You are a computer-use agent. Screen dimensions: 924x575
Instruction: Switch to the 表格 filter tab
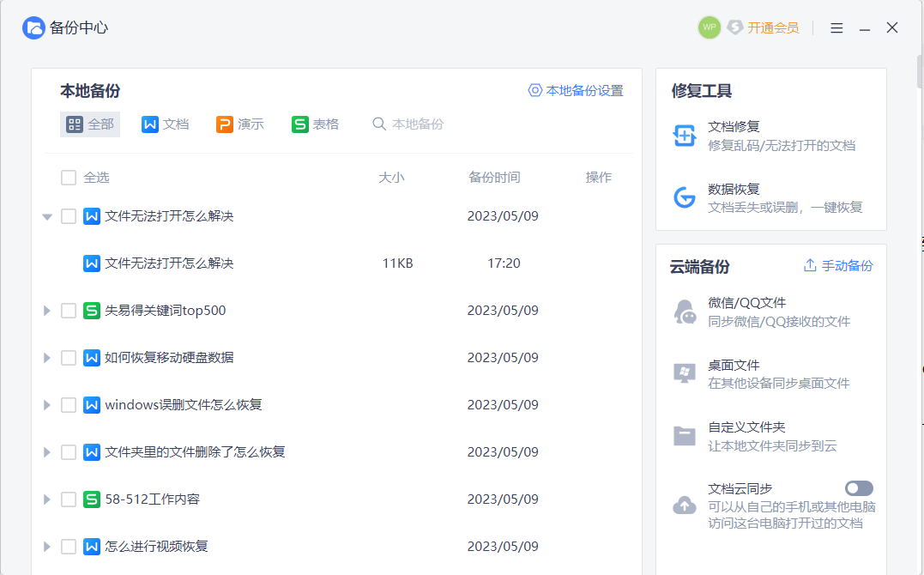point(315,124)
